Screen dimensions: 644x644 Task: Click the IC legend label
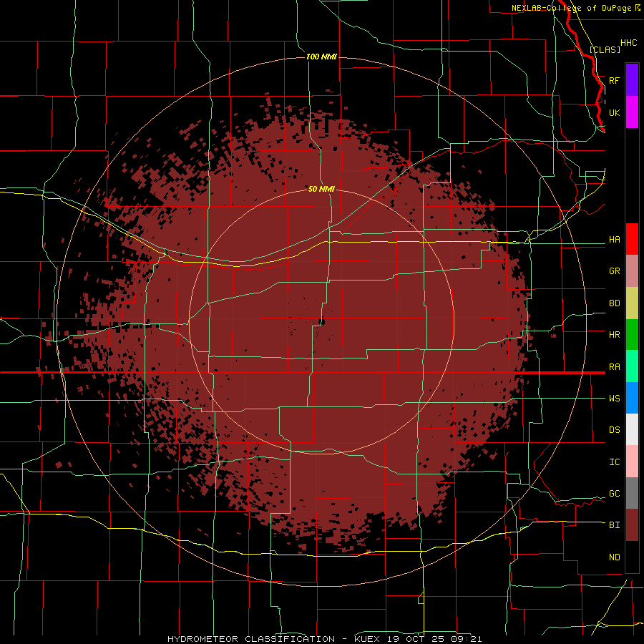pos(615,462)
